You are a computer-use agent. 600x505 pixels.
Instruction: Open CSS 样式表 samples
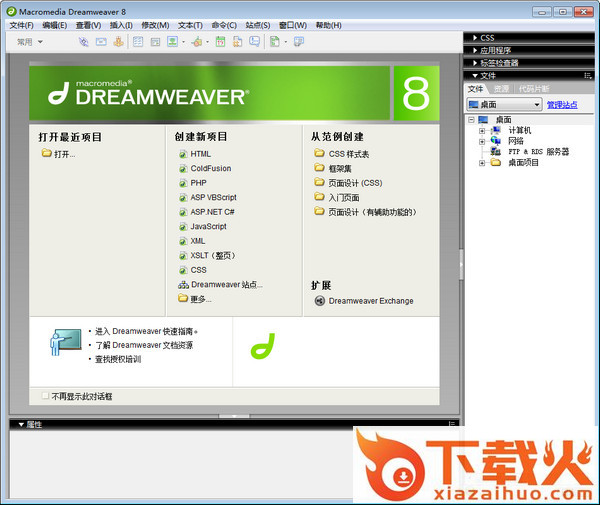(349, 154)
